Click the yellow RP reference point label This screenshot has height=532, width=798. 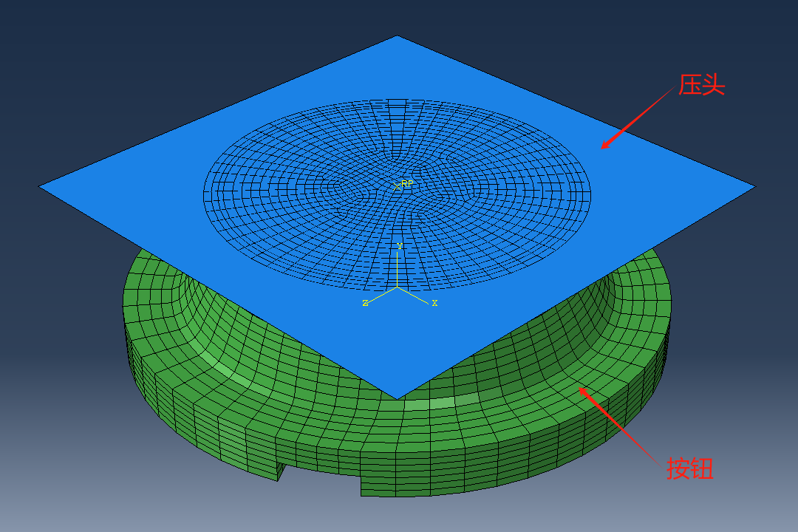click(x=406, y=183)
